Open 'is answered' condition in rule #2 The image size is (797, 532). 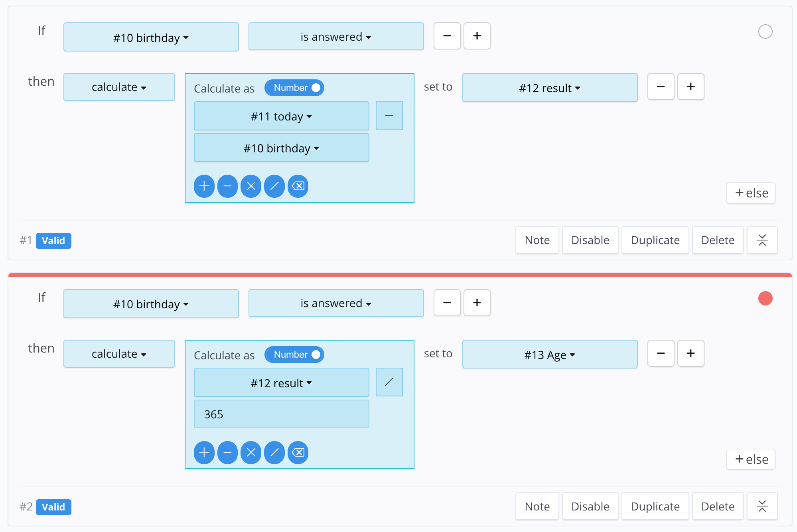pyautogui.click(x=336, y=303)
